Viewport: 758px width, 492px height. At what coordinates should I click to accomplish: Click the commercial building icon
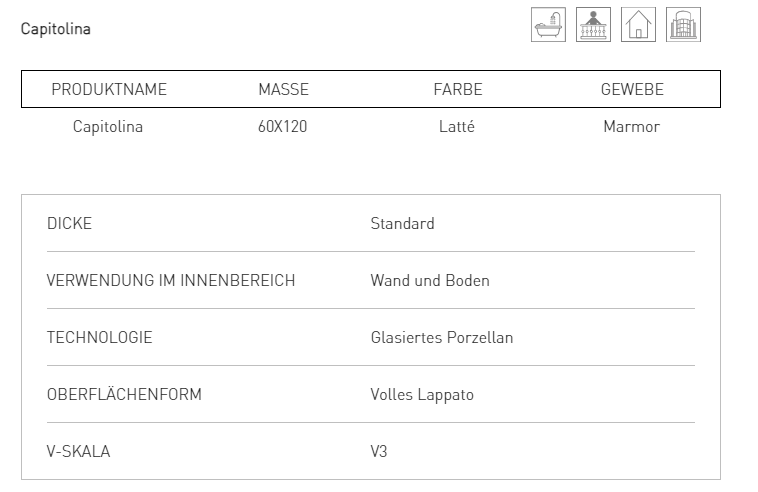[x=683, y=25]
